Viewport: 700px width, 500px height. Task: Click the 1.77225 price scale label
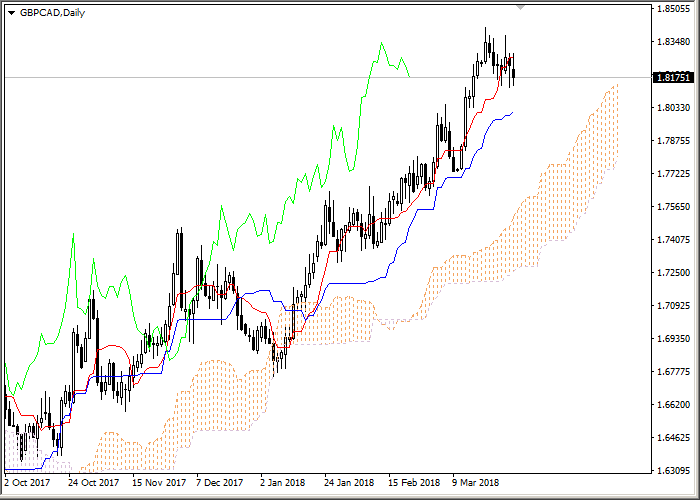[x=674, y=173]
